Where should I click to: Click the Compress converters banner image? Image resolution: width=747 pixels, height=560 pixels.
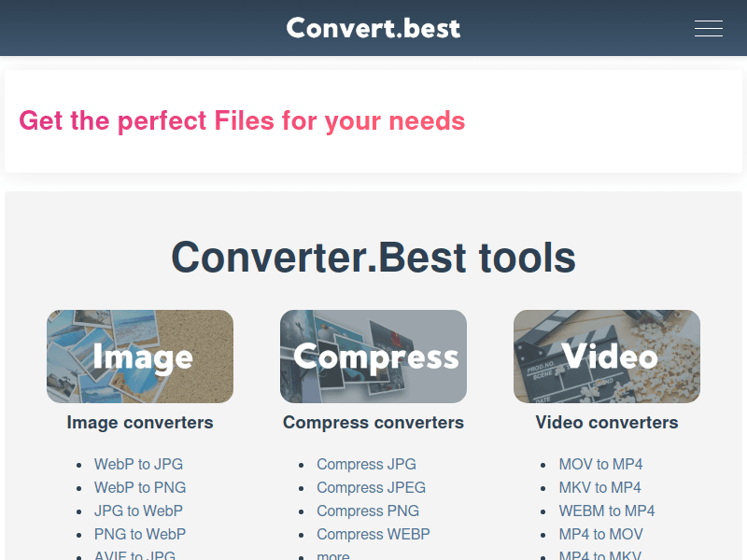pyautogui.click(x=373, y=356)
